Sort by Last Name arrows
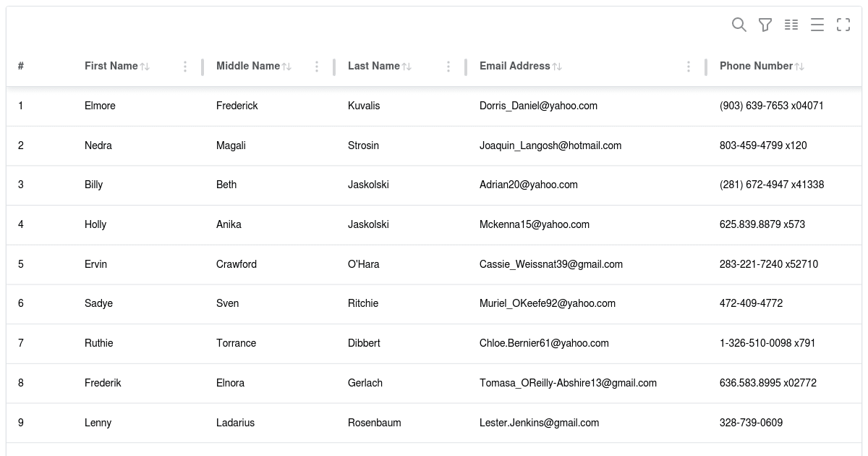Viewport: 868px width, 456px height. click(407, 67)
